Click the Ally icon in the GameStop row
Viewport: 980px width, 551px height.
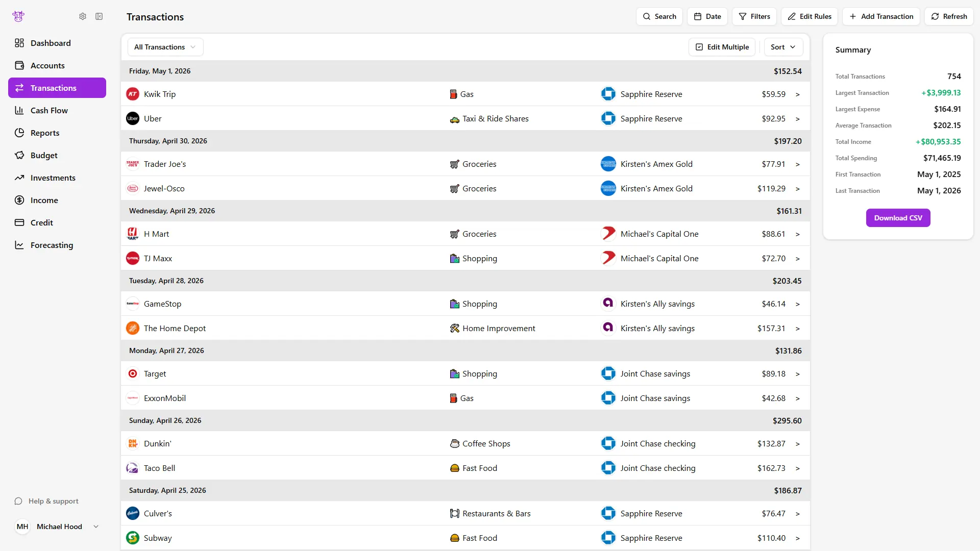pos(608,304)
